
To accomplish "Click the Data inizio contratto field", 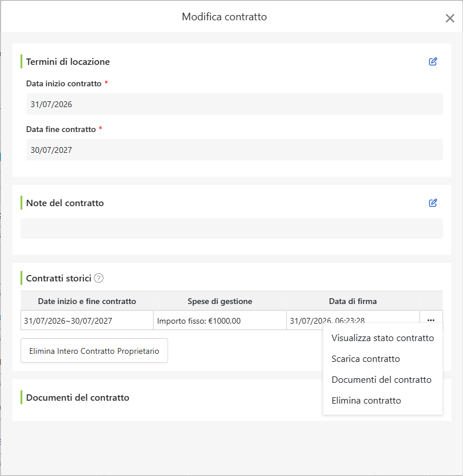I will click(x=234, y=104).
